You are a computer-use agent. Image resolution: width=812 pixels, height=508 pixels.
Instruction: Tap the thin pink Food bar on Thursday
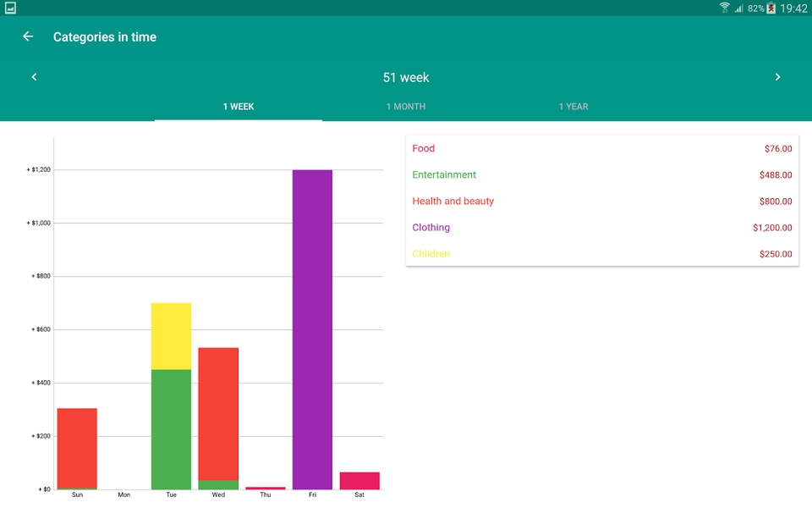(x=265, y=489)
